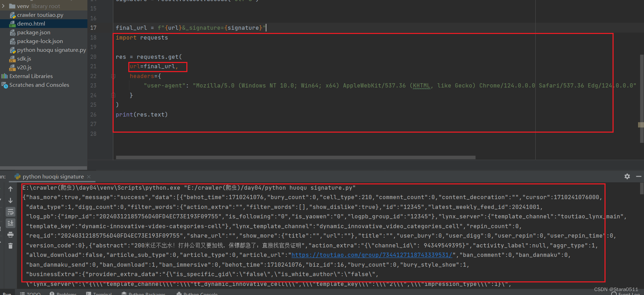Select the venv library root folder
Screen dimensions: 644x295
click(38, 6)
